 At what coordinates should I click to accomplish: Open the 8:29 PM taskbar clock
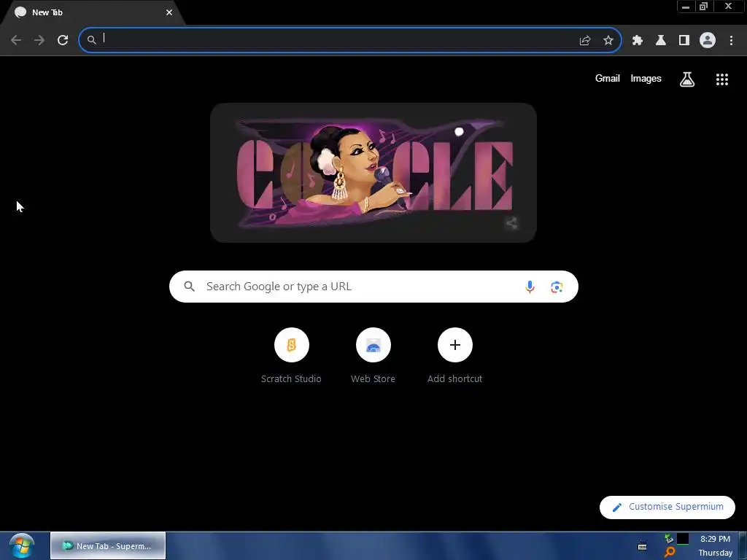click(x=715, y=545)
